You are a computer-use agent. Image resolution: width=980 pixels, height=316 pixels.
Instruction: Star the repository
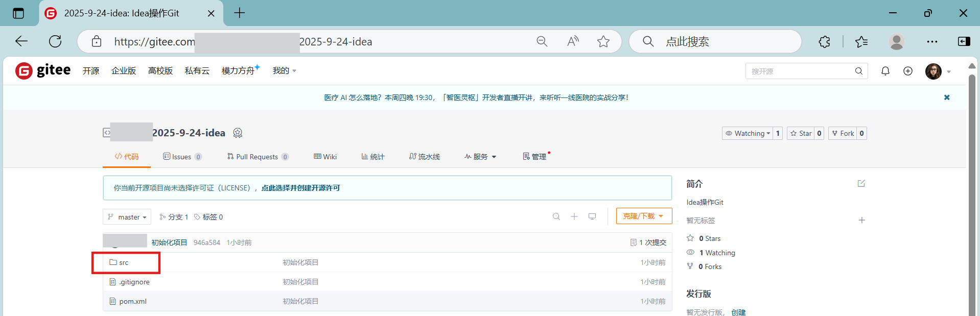tap(801, 133)
